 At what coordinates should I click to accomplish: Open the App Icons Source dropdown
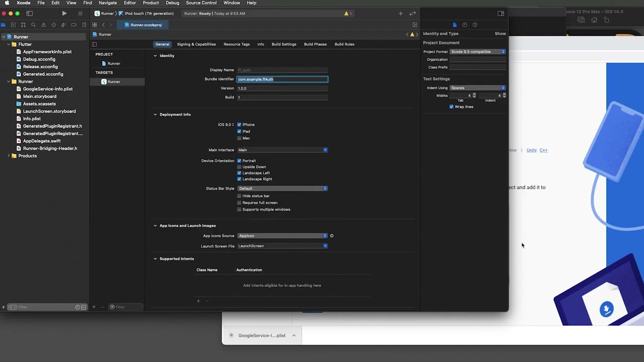[x=282, y=236]
